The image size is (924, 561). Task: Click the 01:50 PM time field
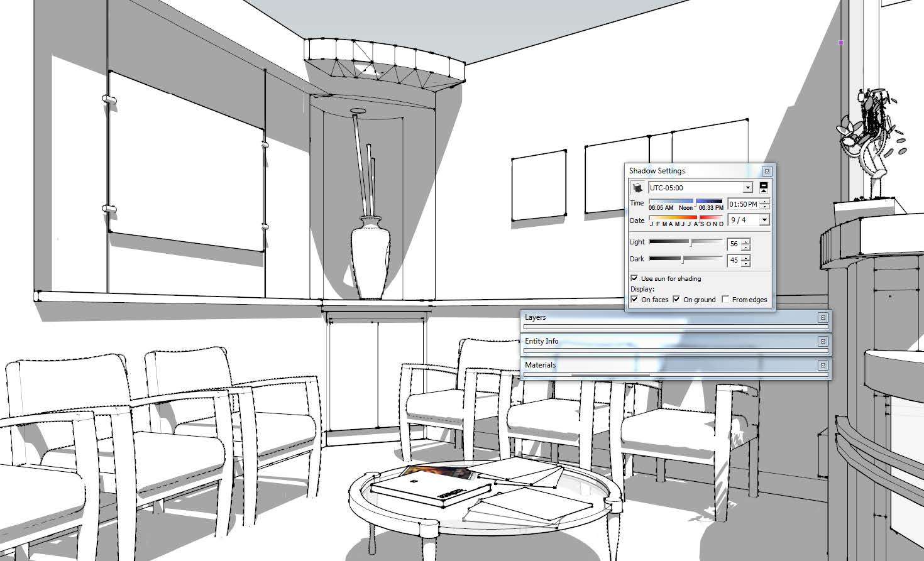coord(743,204)
